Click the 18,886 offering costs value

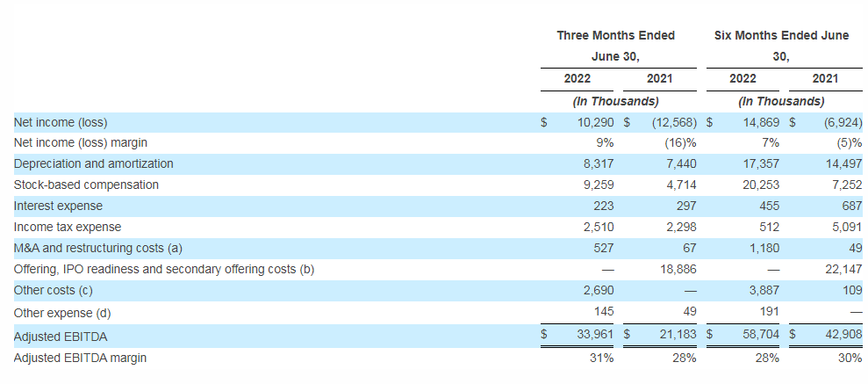pos(678,270)
